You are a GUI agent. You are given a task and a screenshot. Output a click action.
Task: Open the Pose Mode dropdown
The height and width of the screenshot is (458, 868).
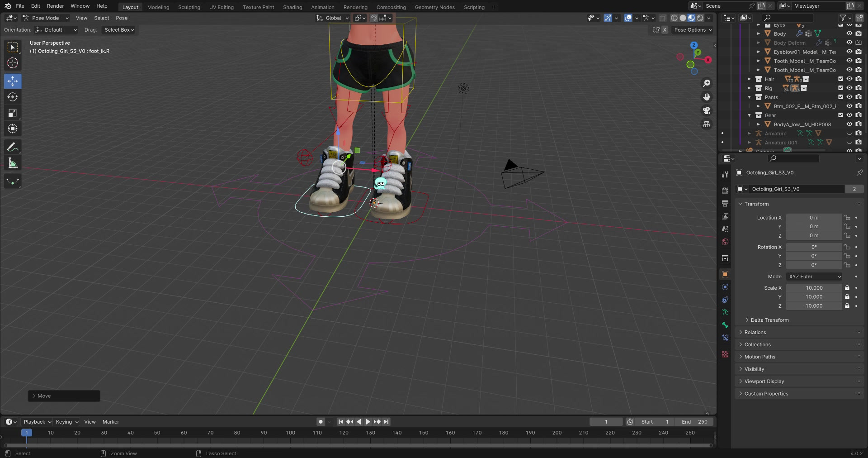point(46,18)
